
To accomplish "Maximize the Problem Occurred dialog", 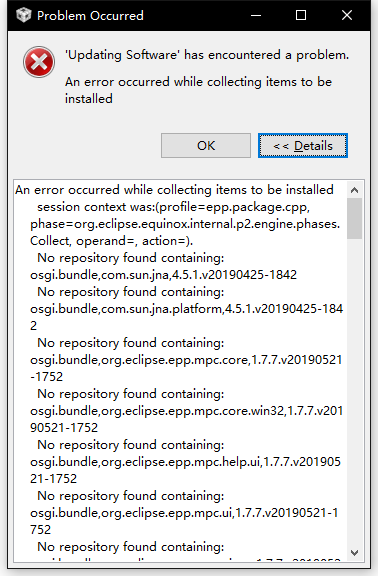I will tap(301, 15).
